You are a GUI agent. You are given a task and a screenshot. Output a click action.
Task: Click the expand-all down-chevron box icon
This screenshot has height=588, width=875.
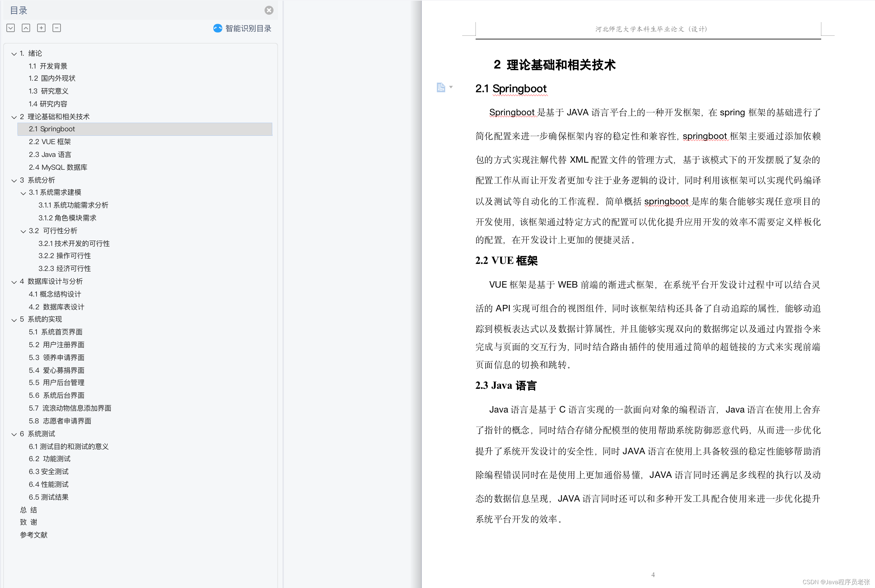coord(11,28)
